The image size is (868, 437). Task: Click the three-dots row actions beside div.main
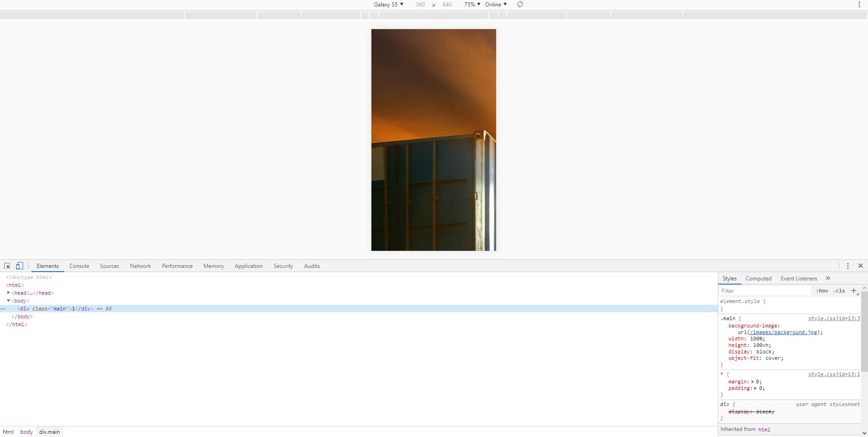point(3,309)
